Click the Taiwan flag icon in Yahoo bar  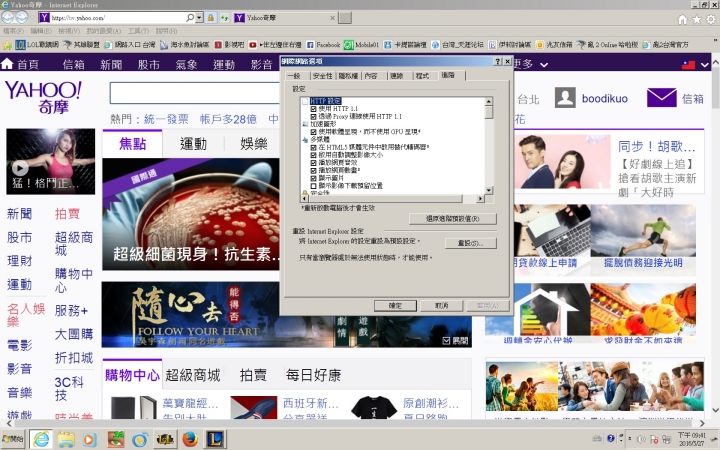tap(688, 65)
